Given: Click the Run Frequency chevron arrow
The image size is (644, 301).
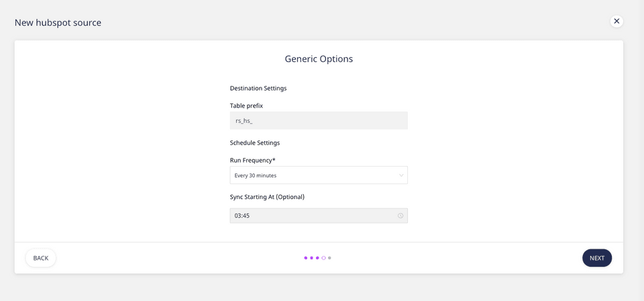Looking at the screenshot, I should pos(401,175).
